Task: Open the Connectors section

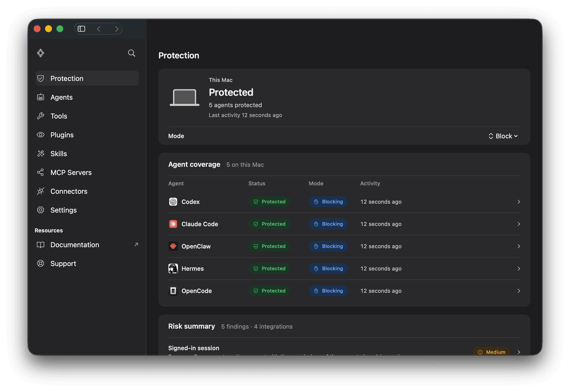Action: [x=87, y=191]
